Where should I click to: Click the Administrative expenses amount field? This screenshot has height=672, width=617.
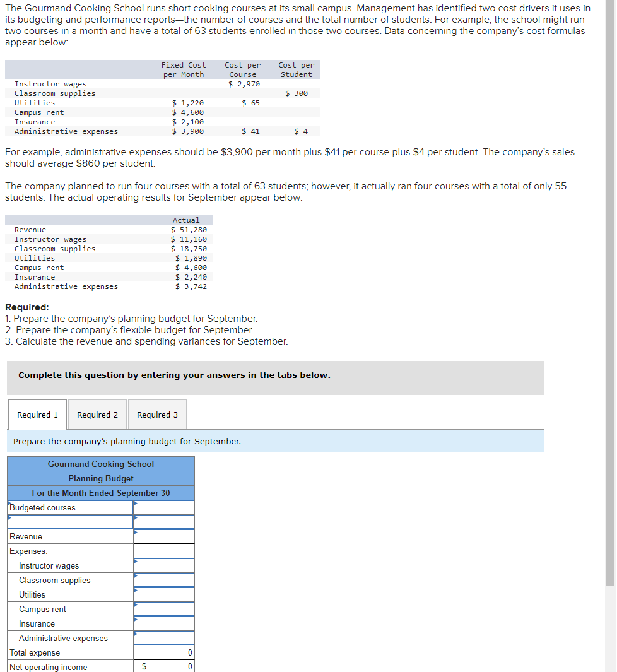tap(164, 639)
